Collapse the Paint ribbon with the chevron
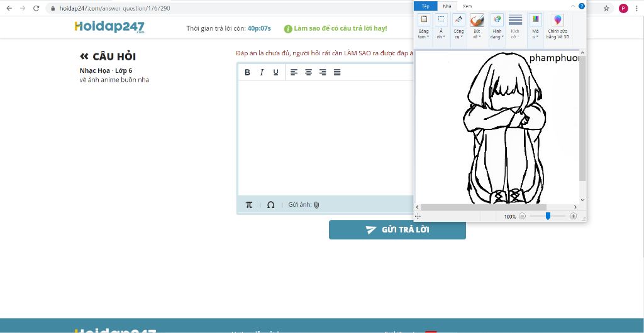644x333 pixels. click(574, 6)
